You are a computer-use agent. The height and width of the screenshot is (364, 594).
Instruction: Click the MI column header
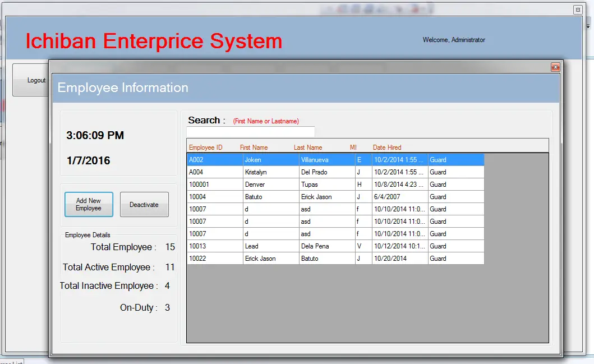point(353,148)
